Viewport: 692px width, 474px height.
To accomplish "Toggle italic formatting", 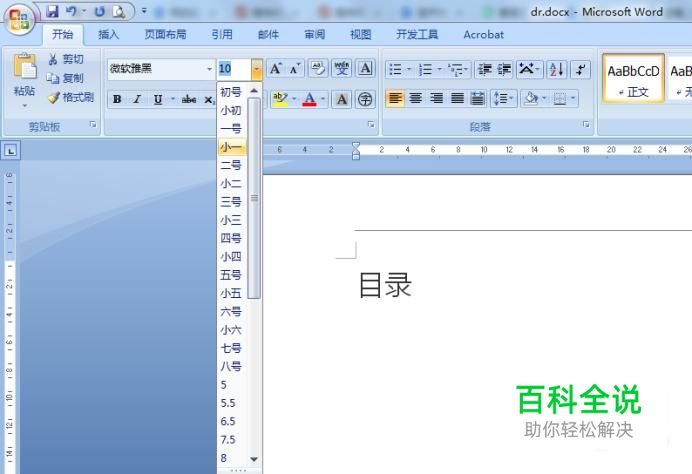I will (137, 99).
